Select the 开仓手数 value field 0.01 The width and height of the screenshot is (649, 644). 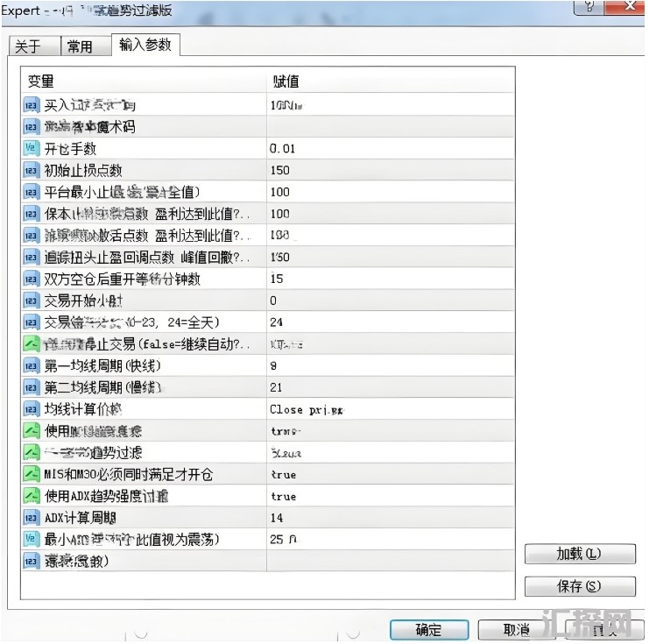tap(391, 148)
